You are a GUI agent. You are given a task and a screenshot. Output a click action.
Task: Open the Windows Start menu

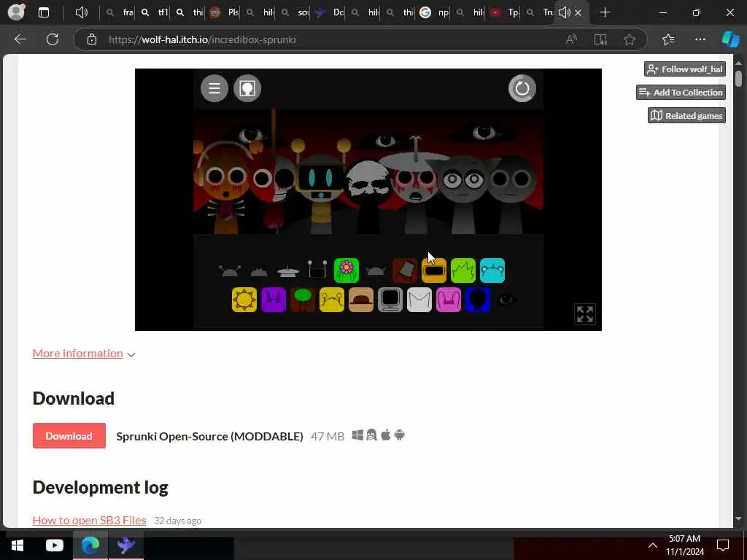tap(18, 545)
